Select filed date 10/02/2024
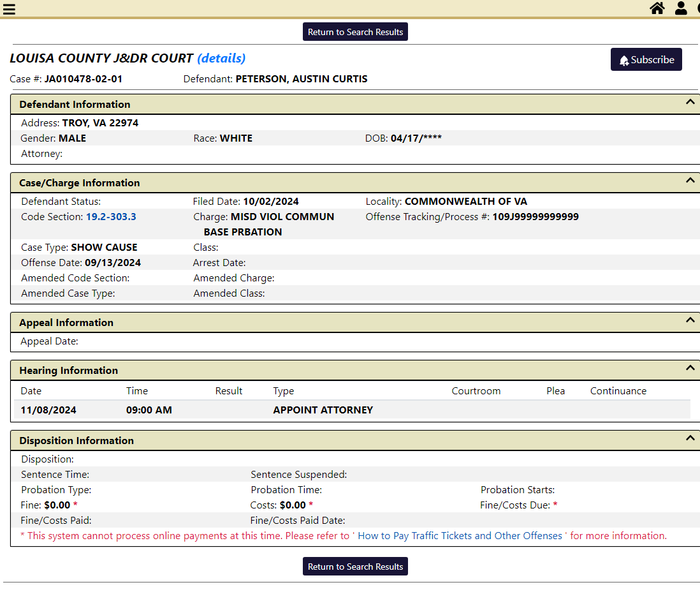This screenshot has width=700, height=601. [x=271, y=202]
